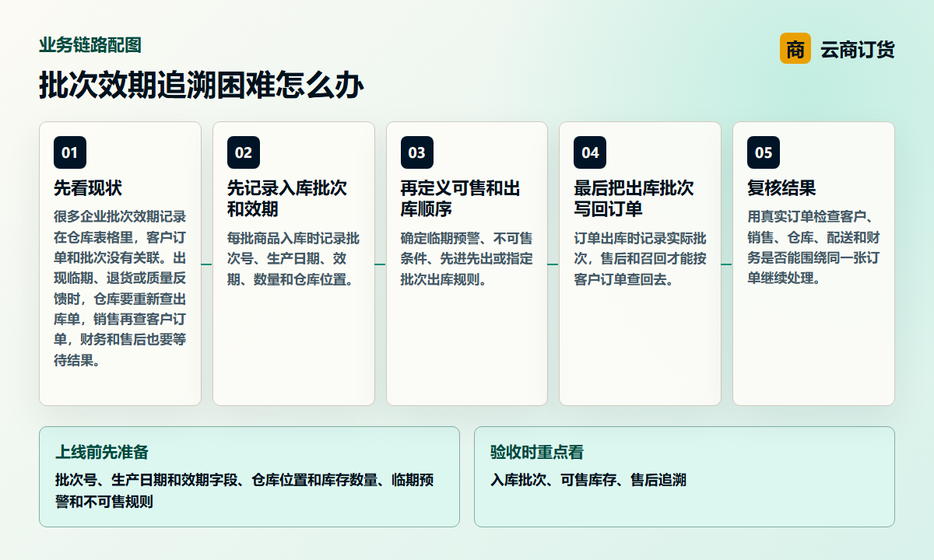Select the 05 step number badge
Image resolution: width=934 pixels, height=560 pixels.
(x=764, y=152)
